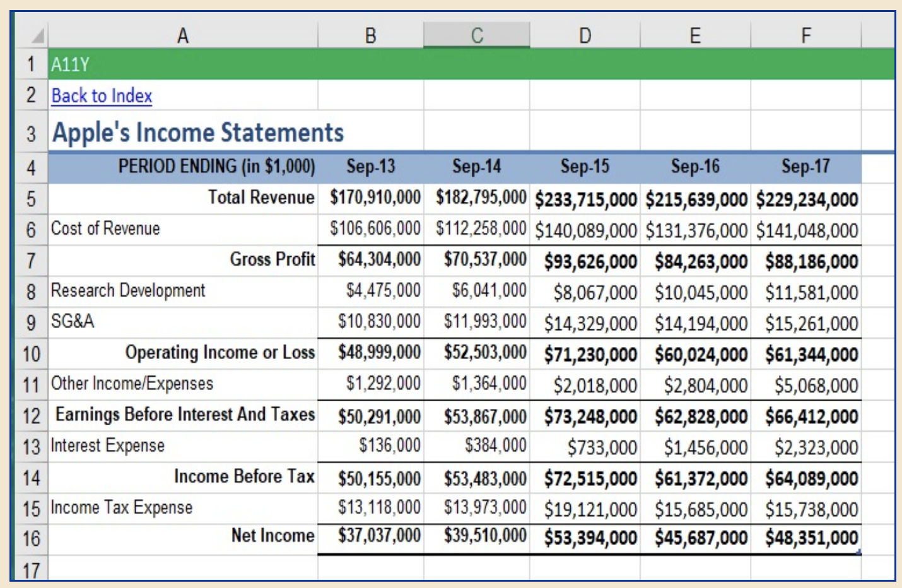Open the Back to Index link
The width and height of the screenshot is (902, 588).
pos(102,96)
